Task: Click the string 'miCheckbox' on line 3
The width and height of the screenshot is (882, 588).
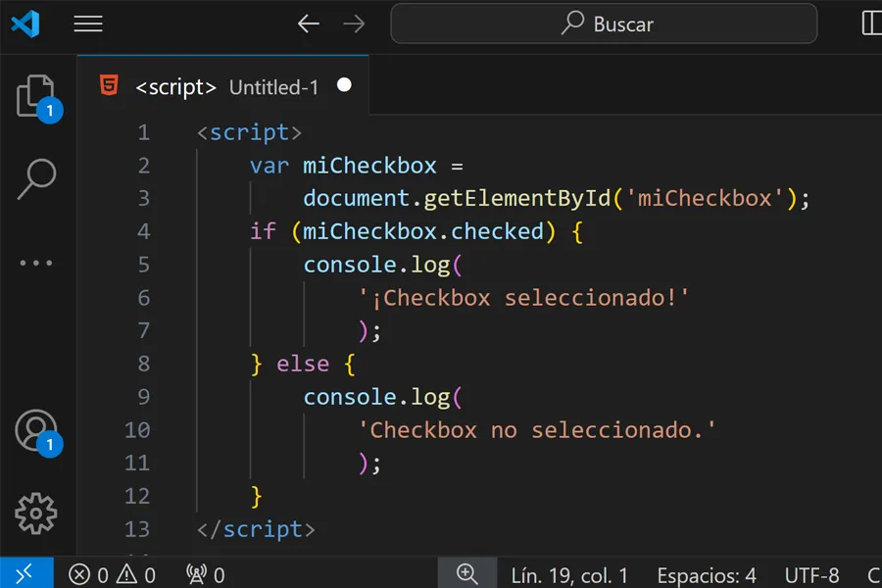Action: pyautogui.click(x=705, y=198)
